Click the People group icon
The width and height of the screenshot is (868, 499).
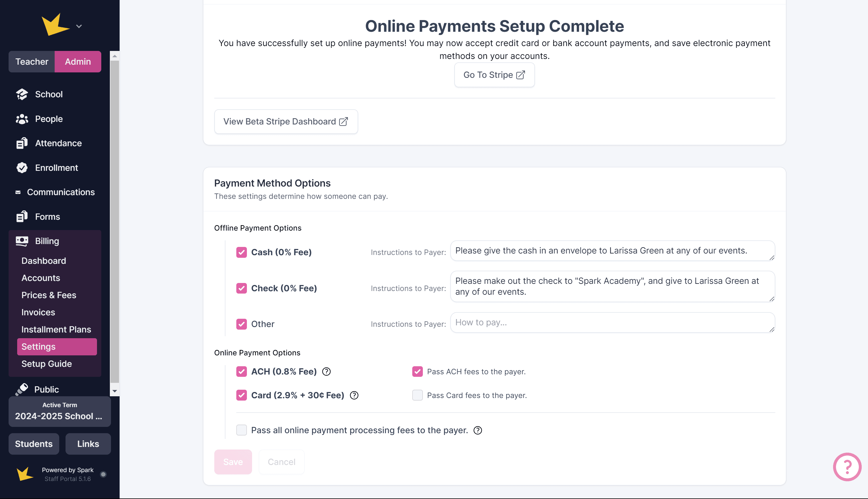22,119
